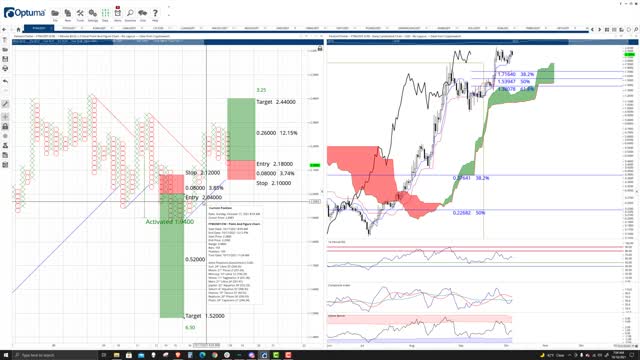Click the padlock icon in the left sidebar
Screen dimensions: 640x360
pos(5,127)
